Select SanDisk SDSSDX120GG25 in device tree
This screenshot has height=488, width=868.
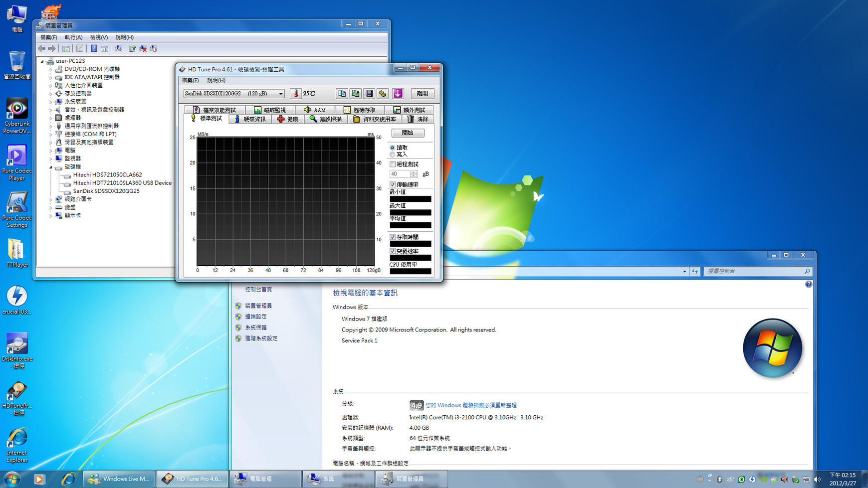coord(106,191)
